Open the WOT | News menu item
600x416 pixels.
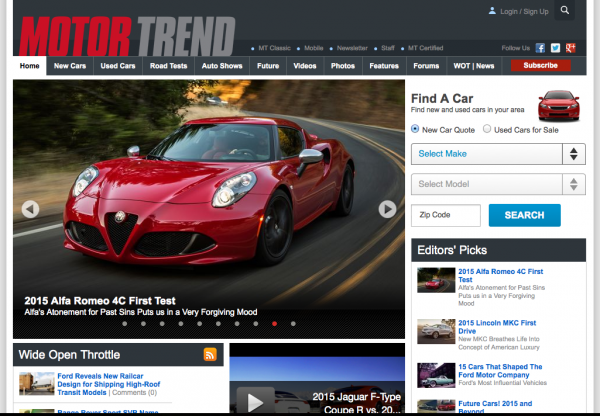(474, 66)
